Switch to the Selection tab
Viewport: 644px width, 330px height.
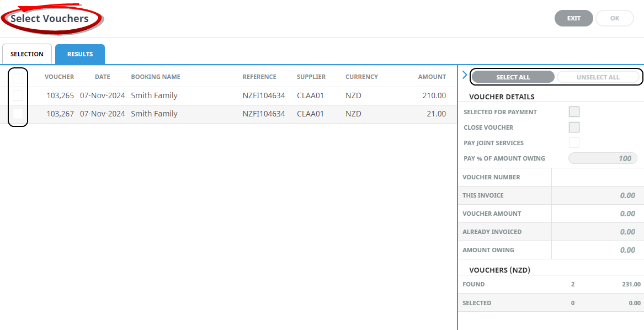tap(27, 54)
